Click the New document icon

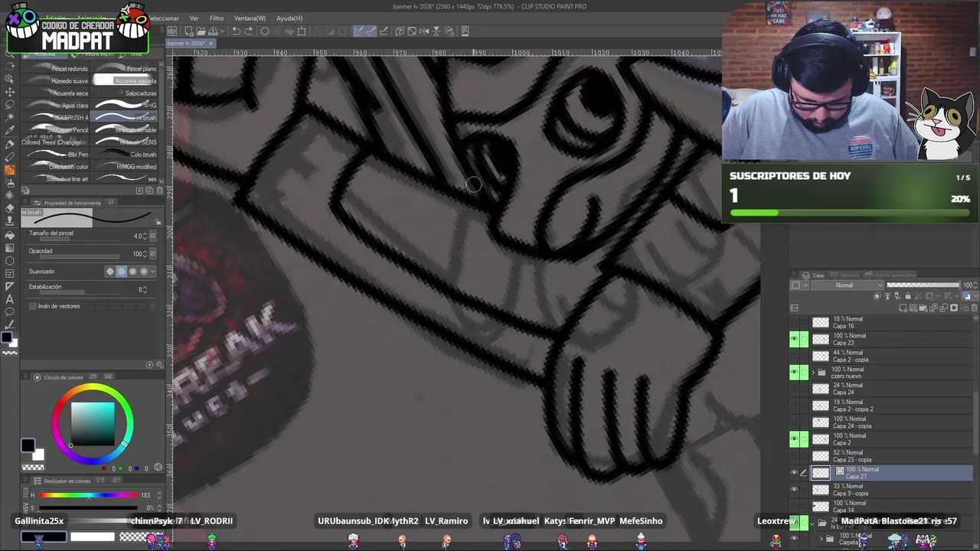(188, 31)
